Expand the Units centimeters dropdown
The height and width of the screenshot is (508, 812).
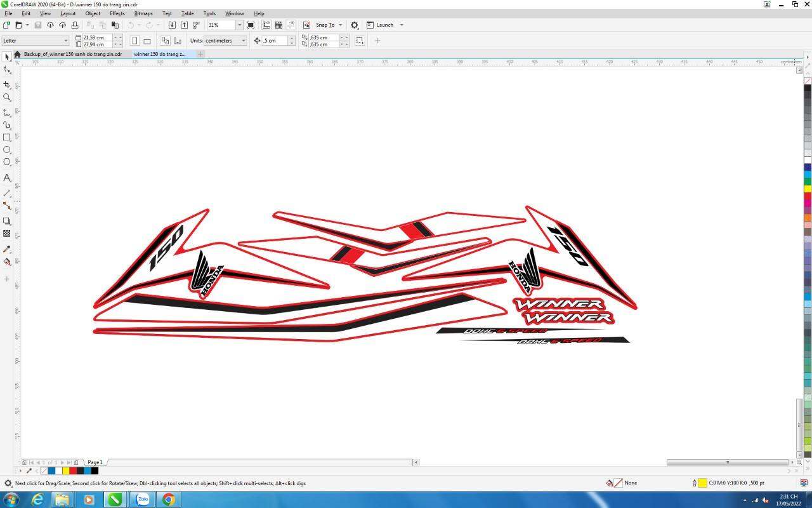pos(243,41)
